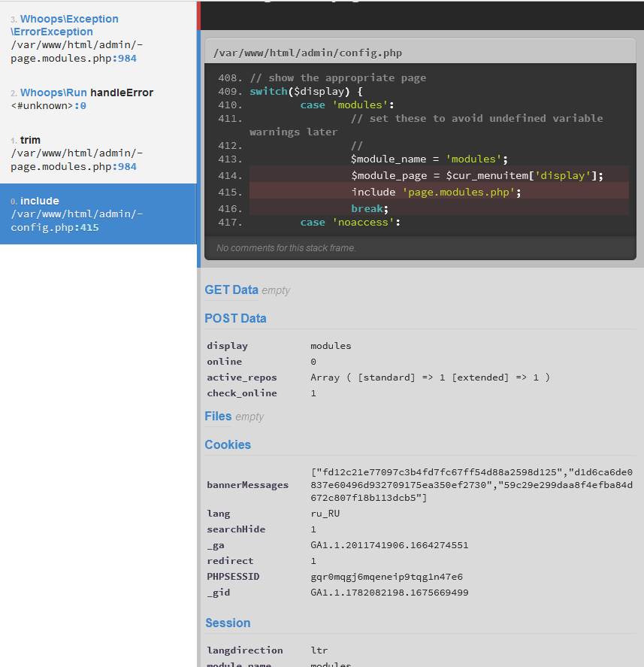The image size is (644, 667).
Task: Click line 414 $module_page assignment
Action: click(x=476, y=175)
